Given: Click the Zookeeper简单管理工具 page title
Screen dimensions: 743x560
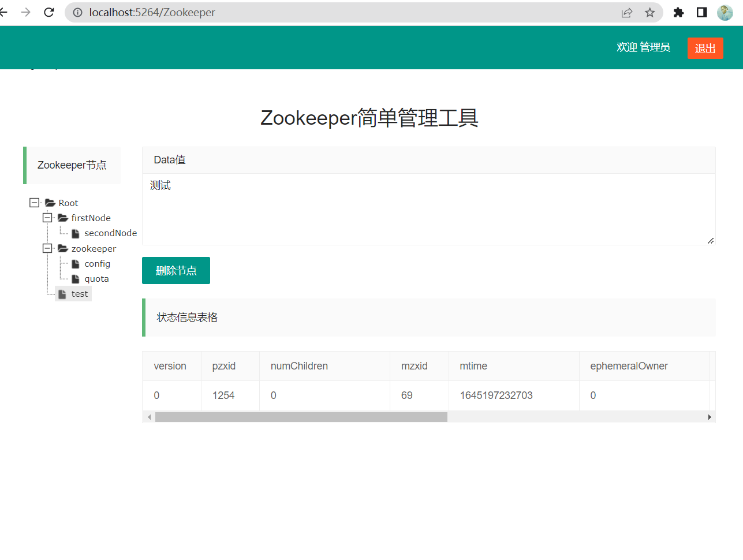Looking at the screenshot, I should point(369,118).
